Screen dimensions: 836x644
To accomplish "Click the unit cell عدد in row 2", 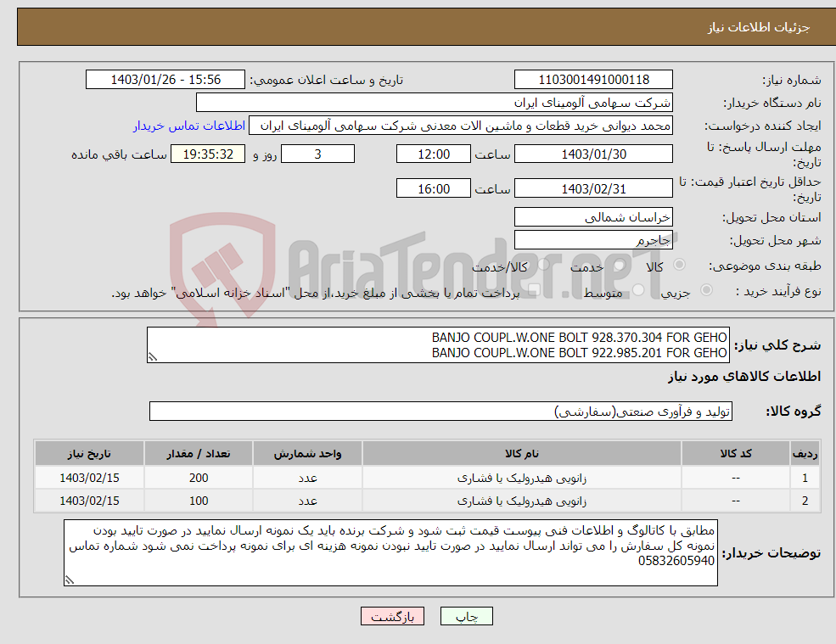I will click(x=307, y=501).
